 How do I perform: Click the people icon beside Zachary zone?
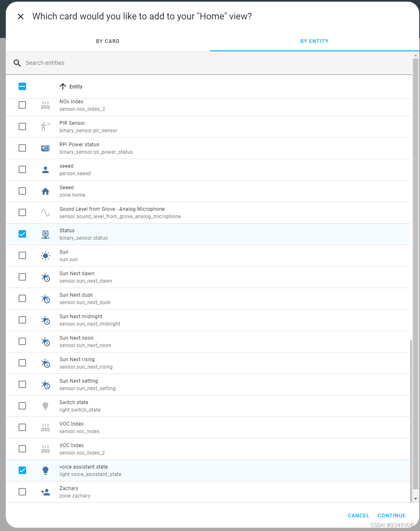pos(45,492)
